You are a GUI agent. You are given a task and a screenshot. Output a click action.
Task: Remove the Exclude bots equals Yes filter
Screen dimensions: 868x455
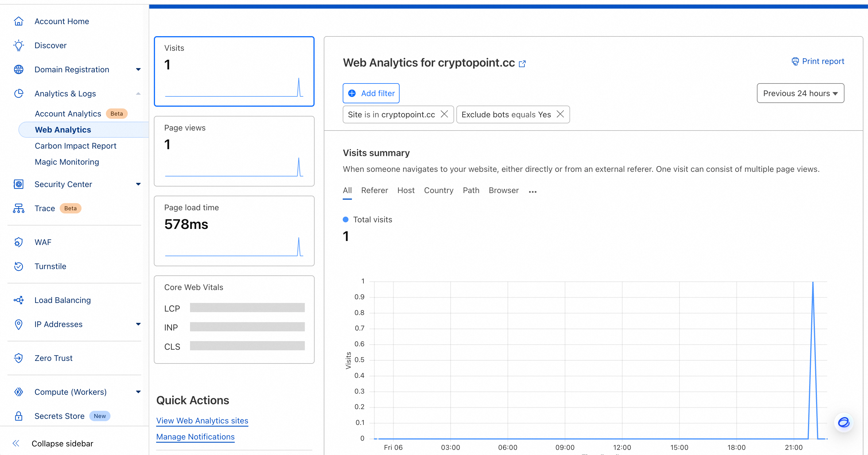560,114
